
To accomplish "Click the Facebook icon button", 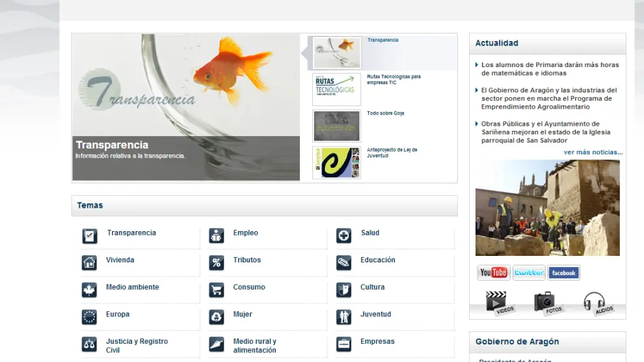I will [563, 273].
